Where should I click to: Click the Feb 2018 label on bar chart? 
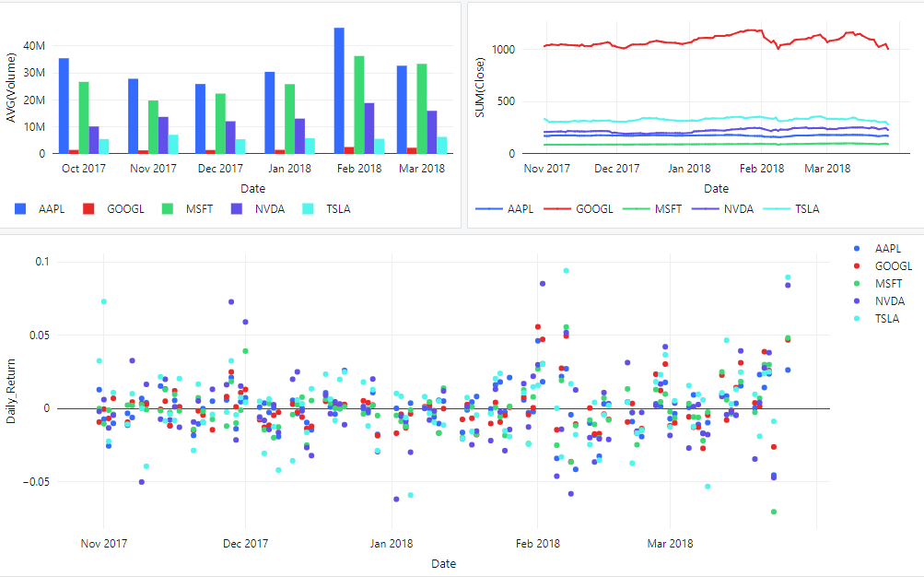359,169
